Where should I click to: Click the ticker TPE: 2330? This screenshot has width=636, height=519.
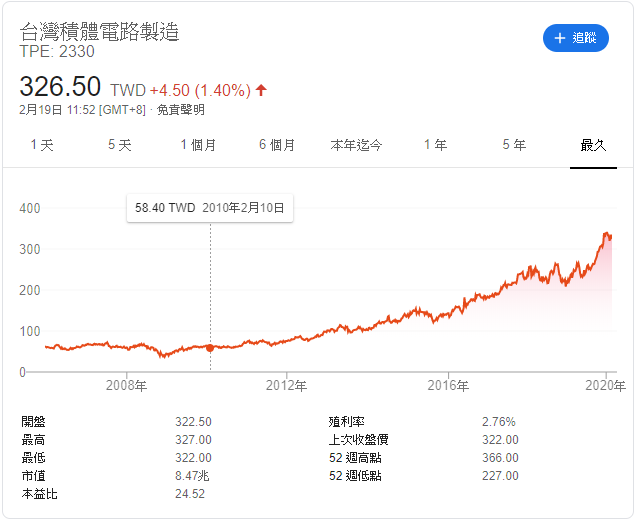pos(57,51)
